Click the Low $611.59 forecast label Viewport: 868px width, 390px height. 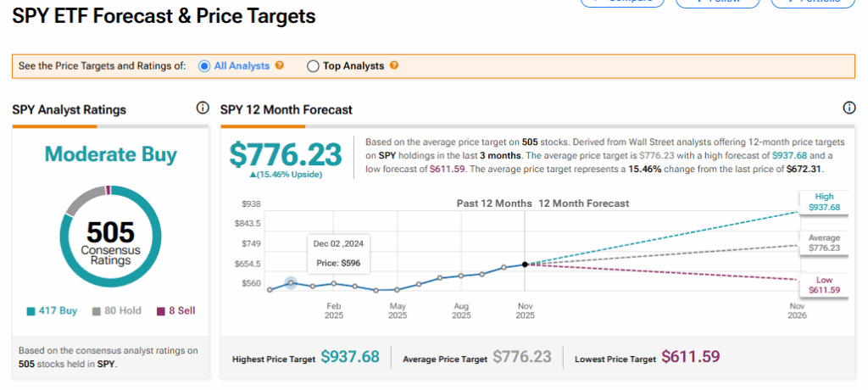coord(823,285)
